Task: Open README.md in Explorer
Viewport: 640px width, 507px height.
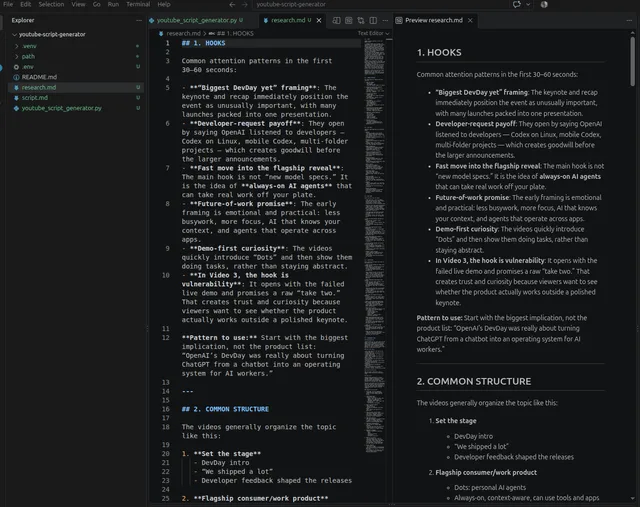Action: tap(76, 77)
